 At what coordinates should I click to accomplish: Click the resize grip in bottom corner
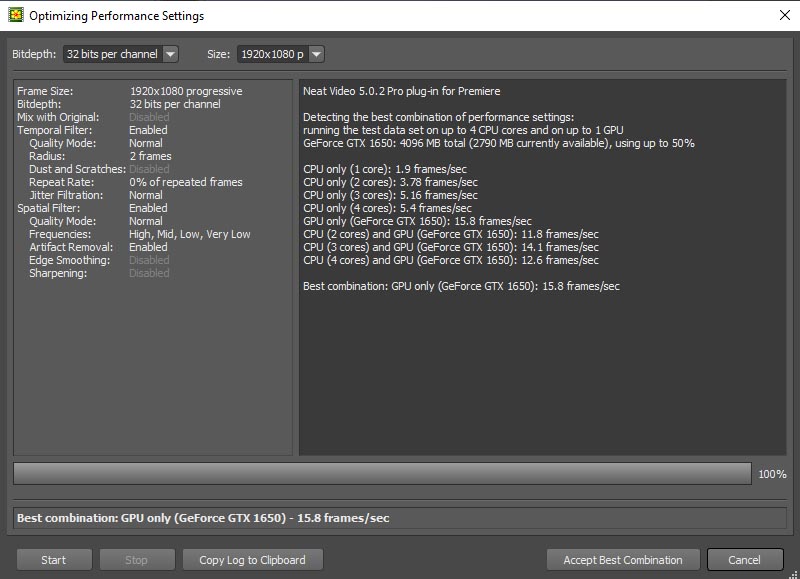click(x=794, y=574)
